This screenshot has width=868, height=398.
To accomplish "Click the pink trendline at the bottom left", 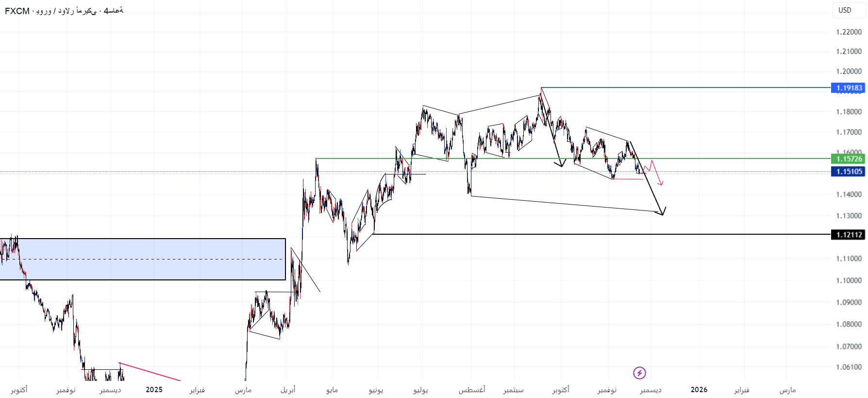I will pos(150,372).
